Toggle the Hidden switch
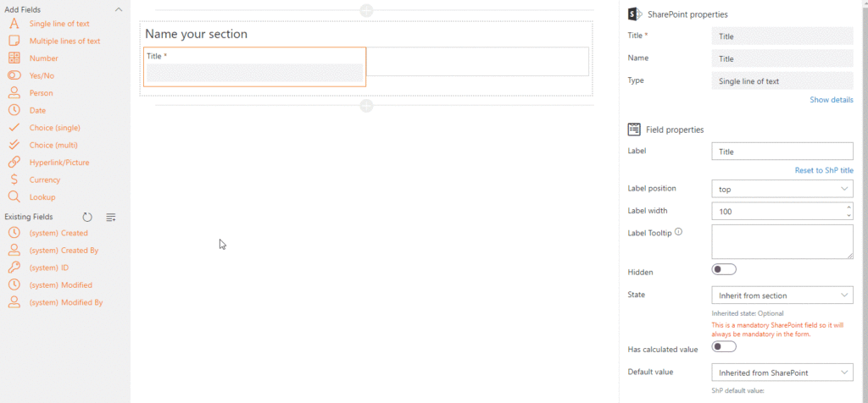 pos(724,270)
